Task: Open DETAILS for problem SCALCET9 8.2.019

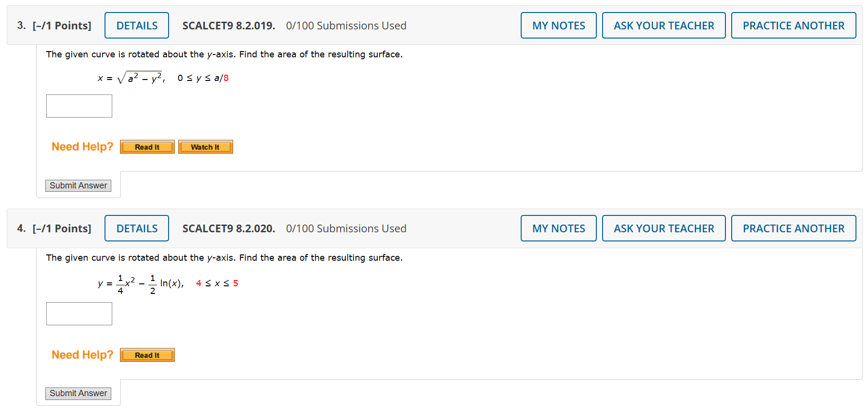Action: tap(136, 25)
